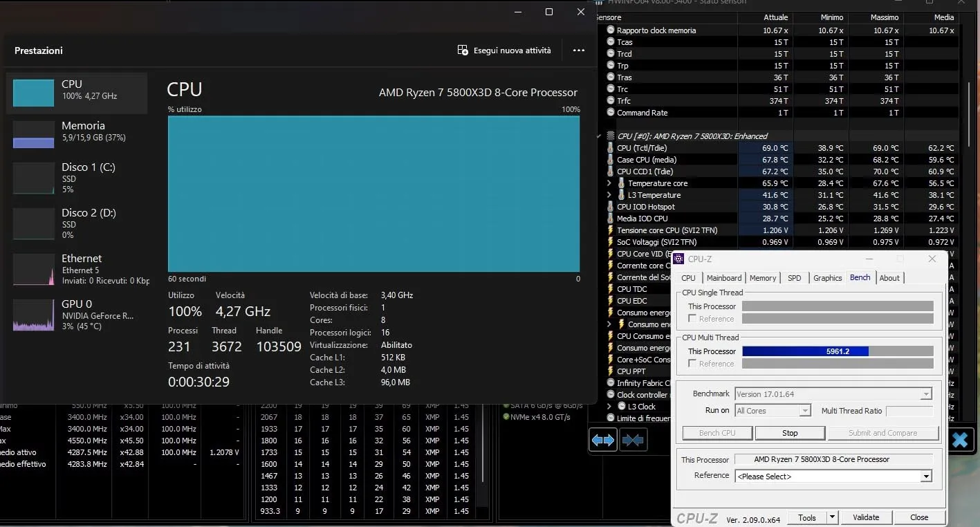Click the CPU-Z title bar icon
Viewport: 980px width, 527px height.
point(679,259)
